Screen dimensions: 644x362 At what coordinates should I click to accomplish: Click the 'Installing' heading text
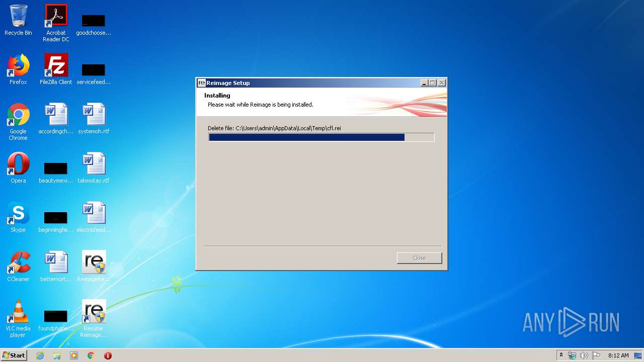click(217, 96)
